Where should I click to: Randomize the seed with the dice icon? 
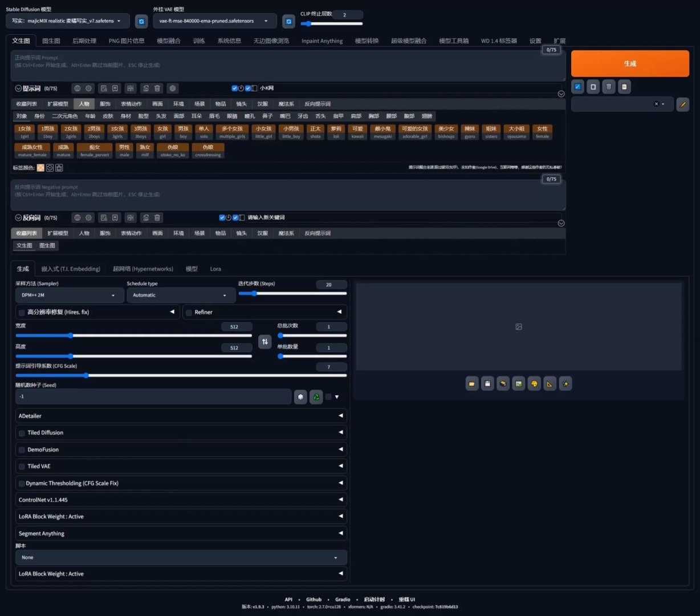[x=300, y=396]
